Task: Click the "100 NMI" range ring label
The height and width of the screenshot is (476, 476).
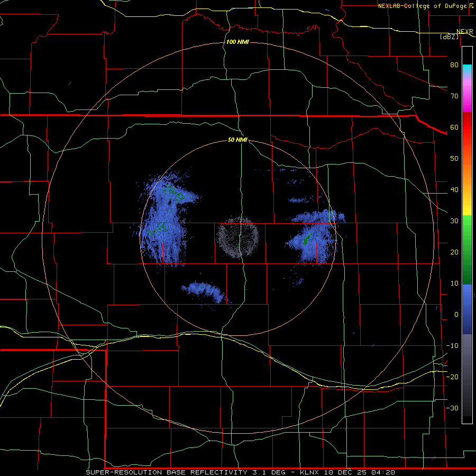Action: [237, 42]
